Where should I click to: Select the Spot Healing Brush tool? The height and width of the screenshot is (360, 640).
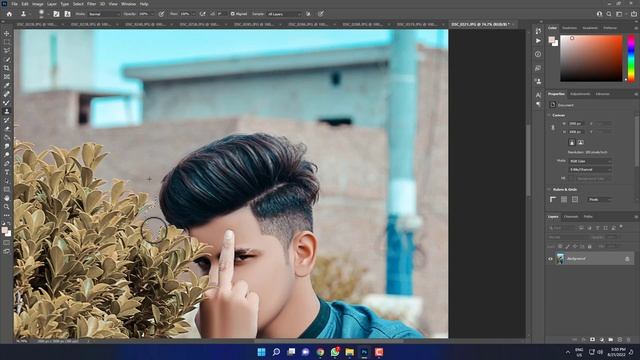7,94
